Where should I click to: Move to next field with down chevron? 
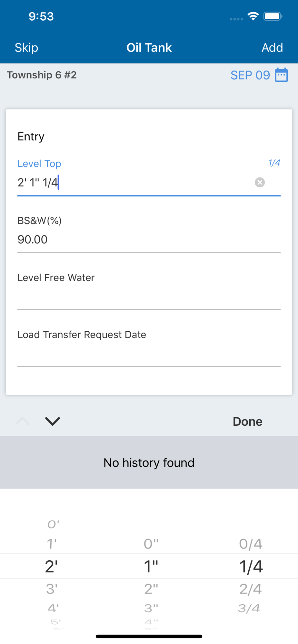coord(53,421)
